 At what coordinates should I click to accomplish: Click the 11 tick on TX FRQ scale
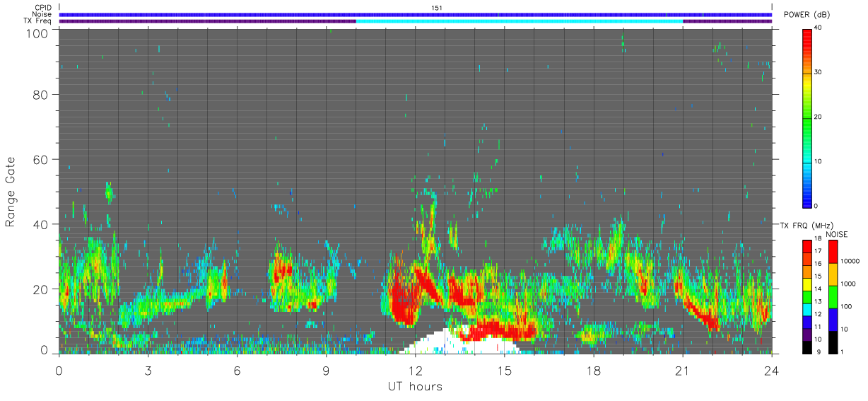(818, 327)
